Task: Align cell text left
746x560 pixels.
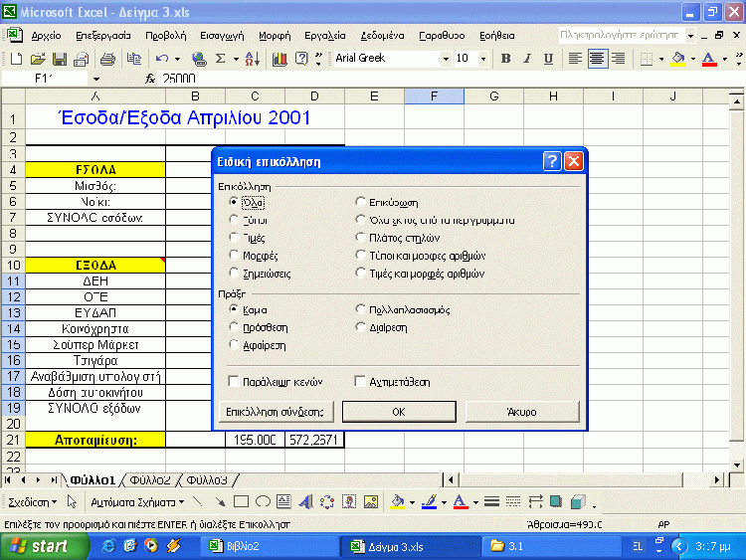Action: [575, 59]
